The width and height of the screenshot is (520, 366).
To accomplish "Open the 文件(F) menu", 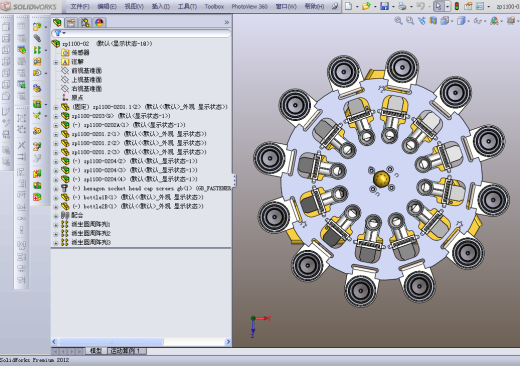I will [x=80, y=6].
